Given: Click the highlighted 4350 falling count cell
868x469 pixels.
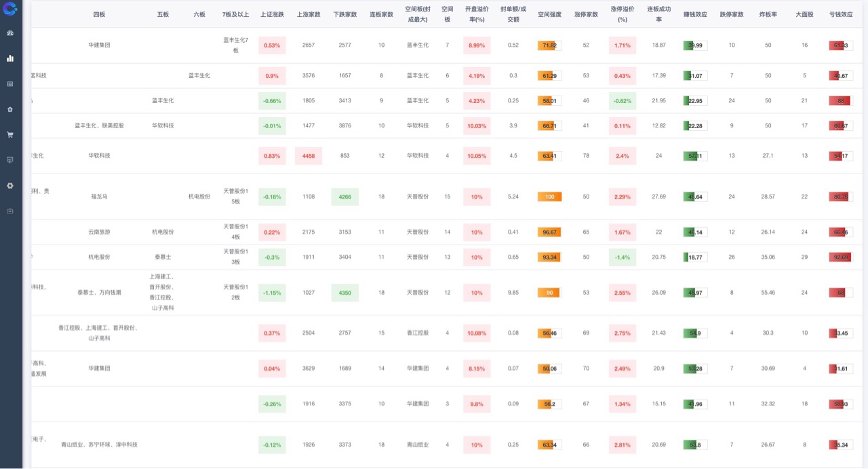Looking at the screenshot, I should pos(345,293).
